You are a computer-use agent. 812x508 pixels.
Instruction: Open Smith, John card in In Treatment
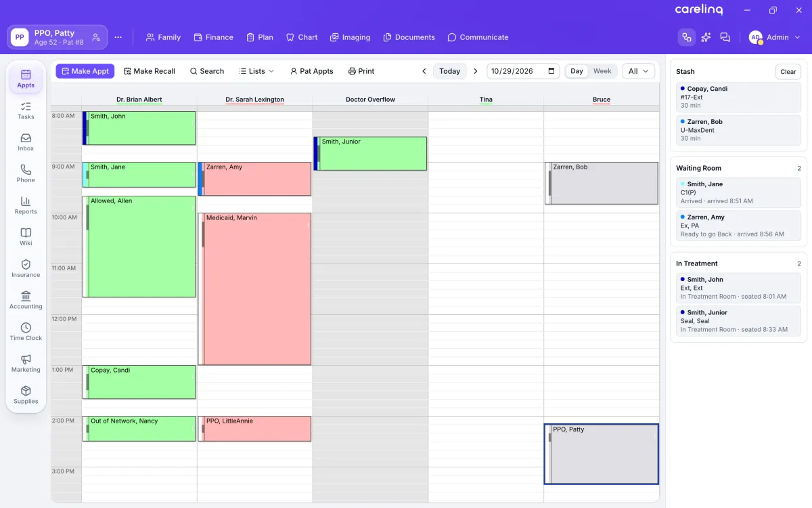coord(738,288)
